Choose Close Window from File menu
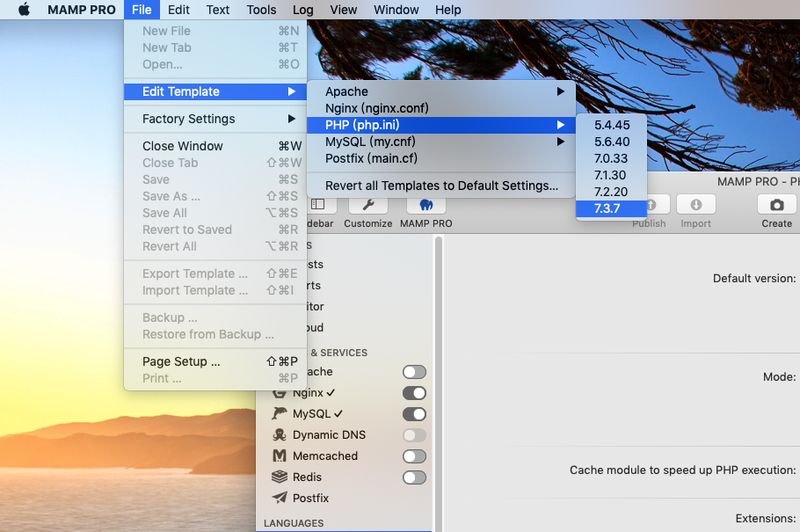 pyautogui.click(x=215, y=146)
